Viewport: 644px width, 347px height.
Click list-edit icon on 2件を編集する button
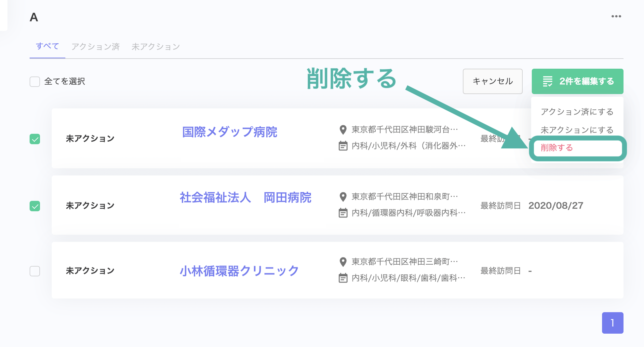click(x=548, y=81)
